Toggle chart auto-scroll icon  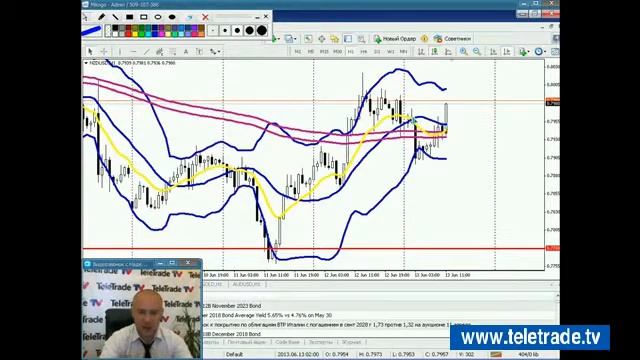[493, 51]
